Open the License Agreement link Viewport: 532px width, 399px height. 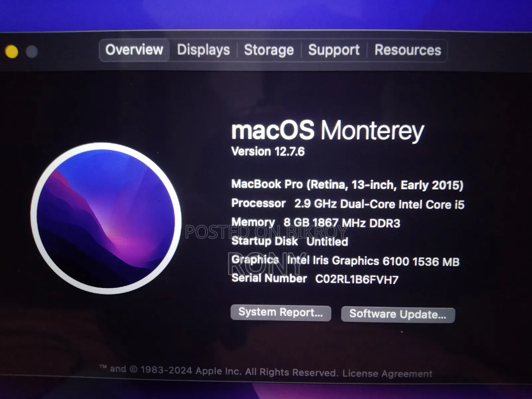[x=387, y=374]
